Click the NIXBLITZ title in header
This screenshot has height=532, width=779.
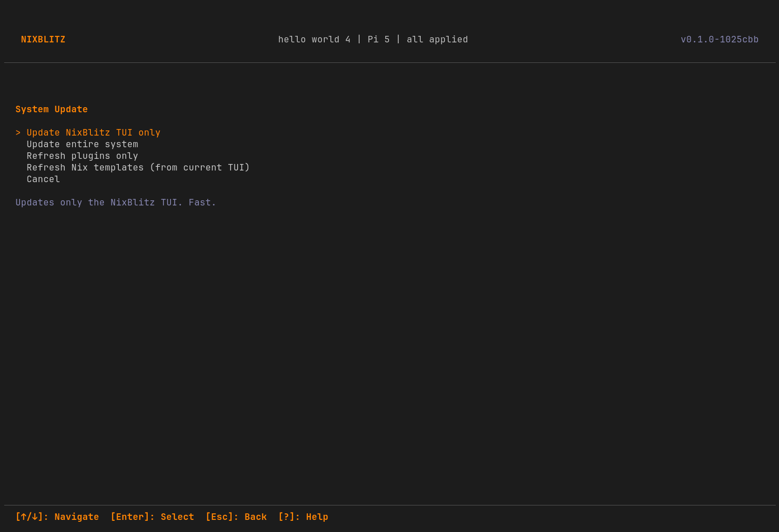(43, 40)
